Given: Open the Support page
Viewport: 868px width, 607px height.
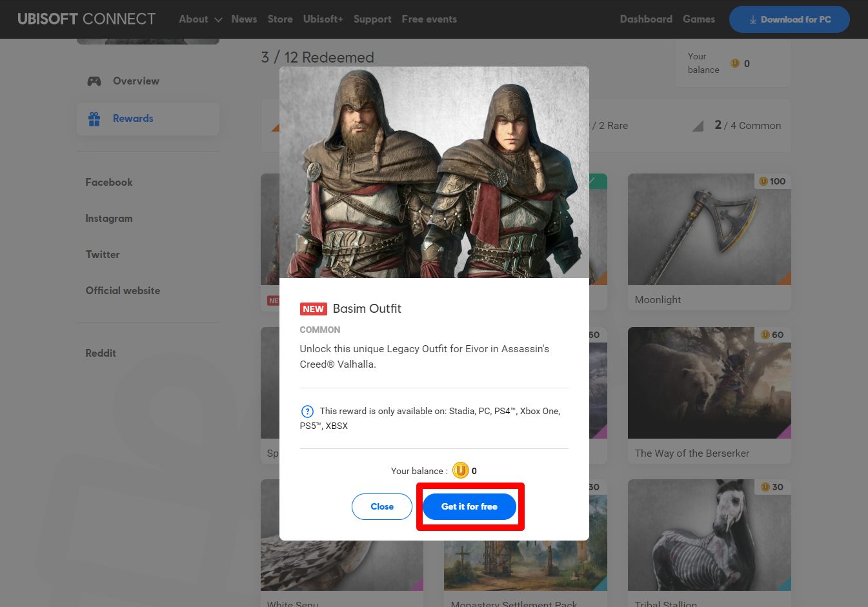Looking at the screenshot, I should [372, 19].
